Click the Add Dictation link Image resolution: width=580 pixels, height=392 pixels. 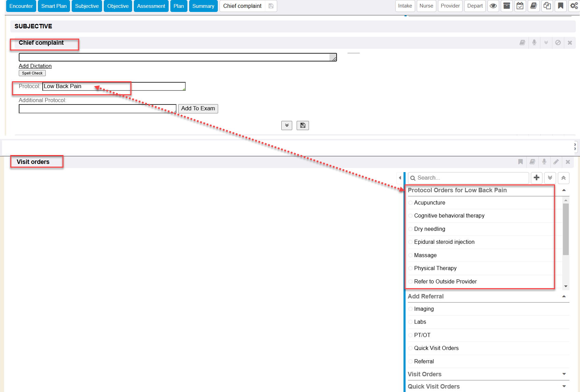(35, 66)
